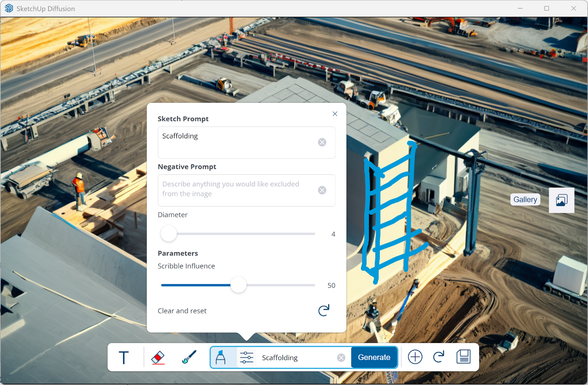
Task: Open the Gallery image icon
Action: pos(562,200)
